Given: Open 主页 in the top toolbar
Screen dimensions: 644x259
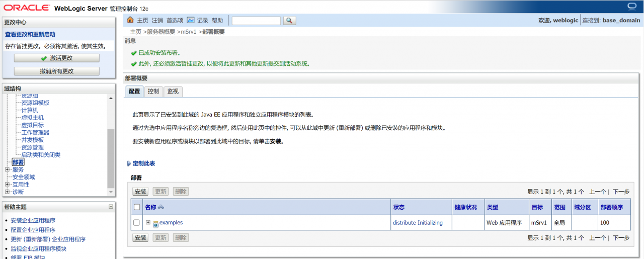Looking at the screenshot, I should pos(143,21).
